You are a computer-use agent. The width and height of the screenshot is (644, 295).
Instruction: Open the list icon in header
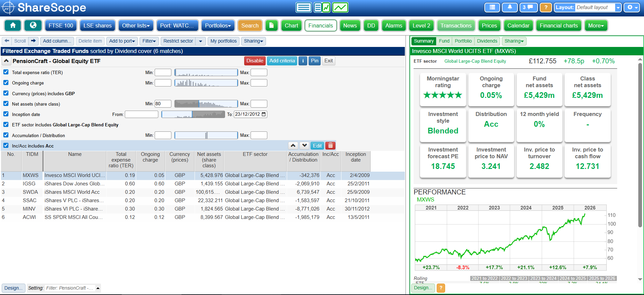pos(492,7)
